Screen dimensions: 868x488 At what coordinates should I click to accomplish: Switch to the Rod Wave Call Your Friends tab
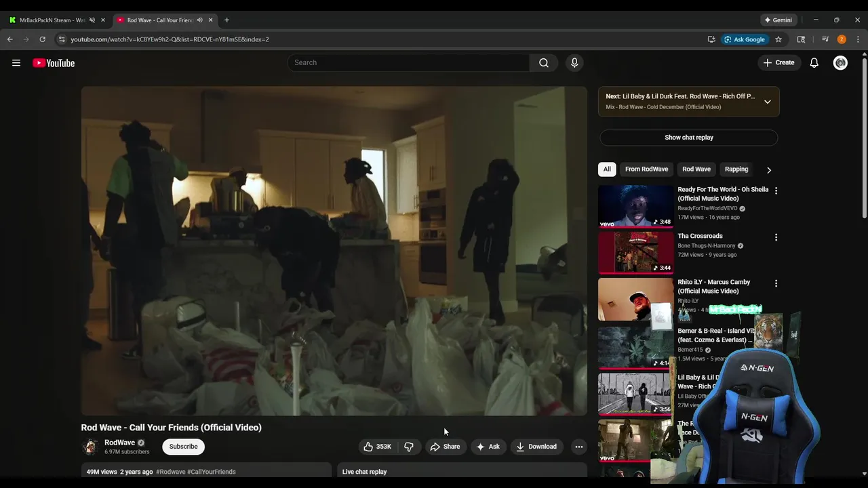(x=160, y=20)
